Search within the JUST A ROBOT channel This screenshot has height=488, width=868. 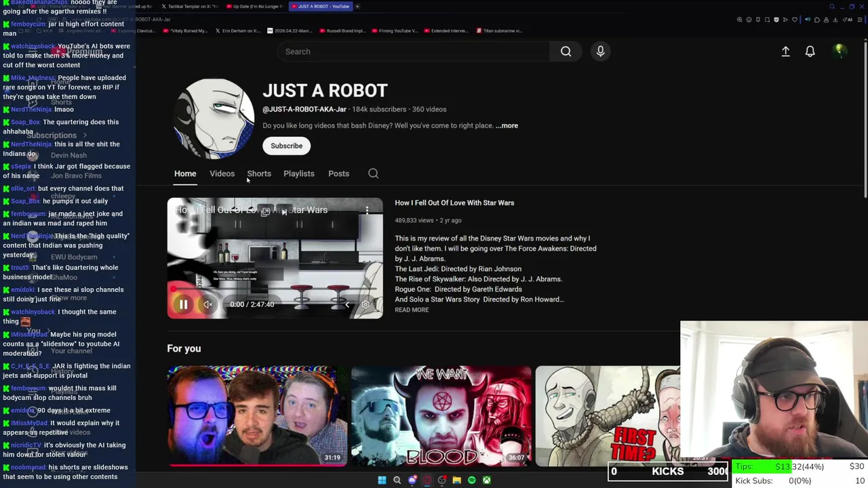click(x=373, y=174)
